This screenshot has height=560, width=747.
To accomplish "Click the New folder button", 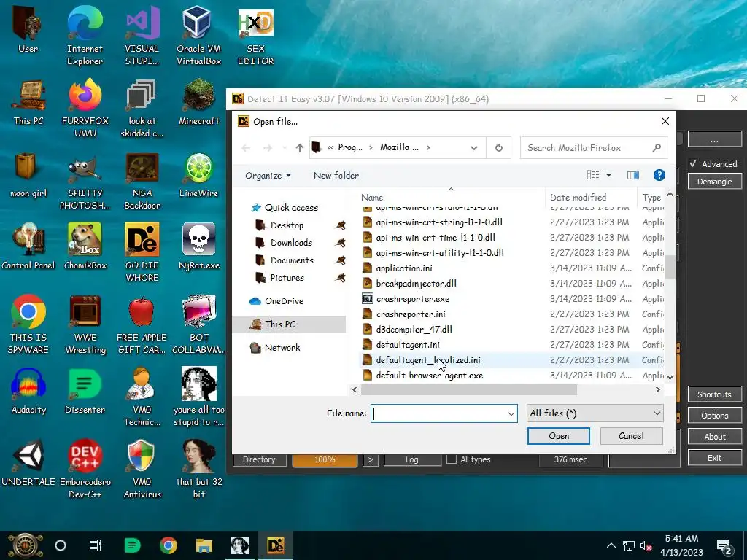I will 336,175.
